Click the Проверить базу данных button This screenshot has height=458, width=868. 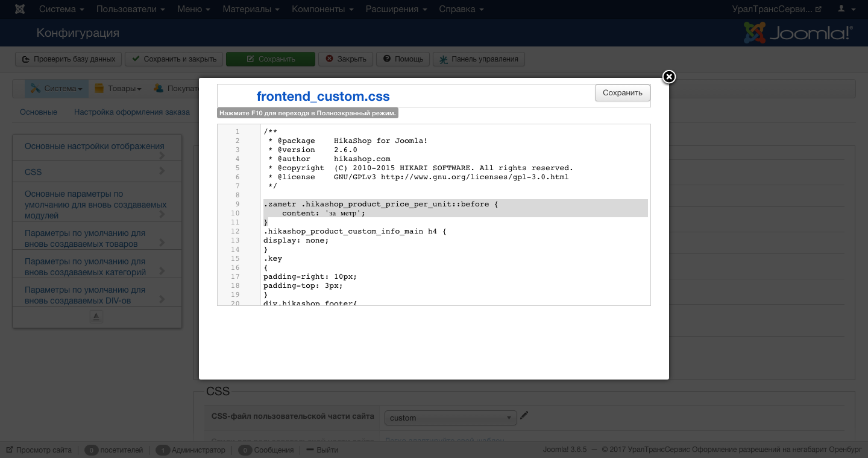[x=69, y=59]
